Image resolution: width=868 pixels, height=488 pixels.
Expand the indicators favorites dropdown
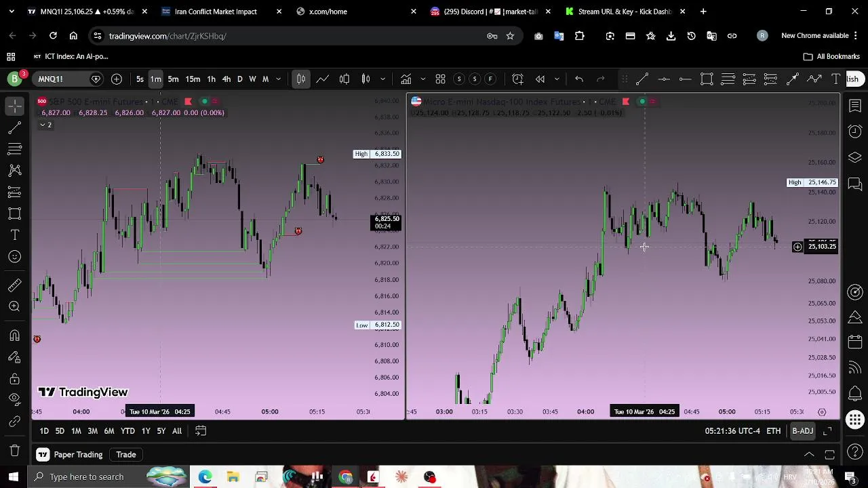pos(422,79)
